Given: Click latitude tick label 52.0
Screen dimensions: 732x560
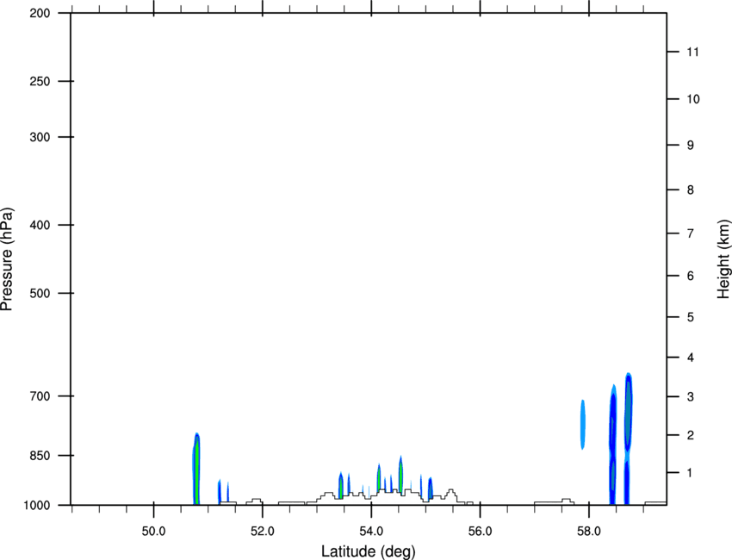Looking at the screenshot, I should click(263, 532).
